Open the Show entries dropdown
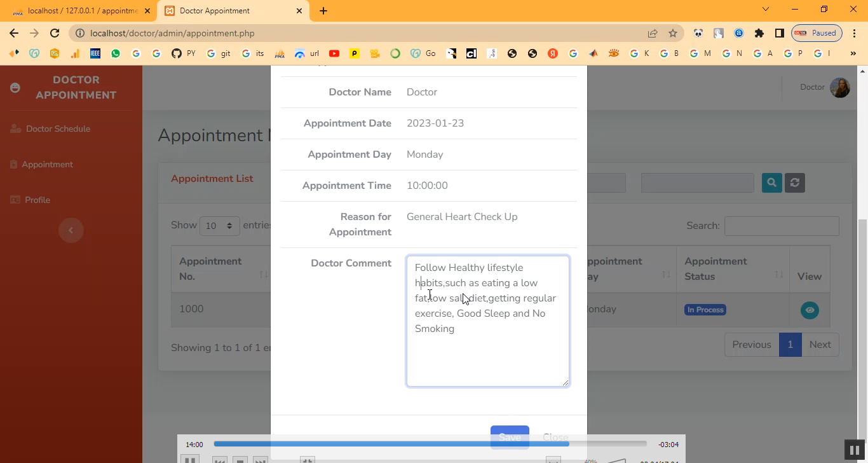This screenshot has width=868, height=463. (219, 226)
